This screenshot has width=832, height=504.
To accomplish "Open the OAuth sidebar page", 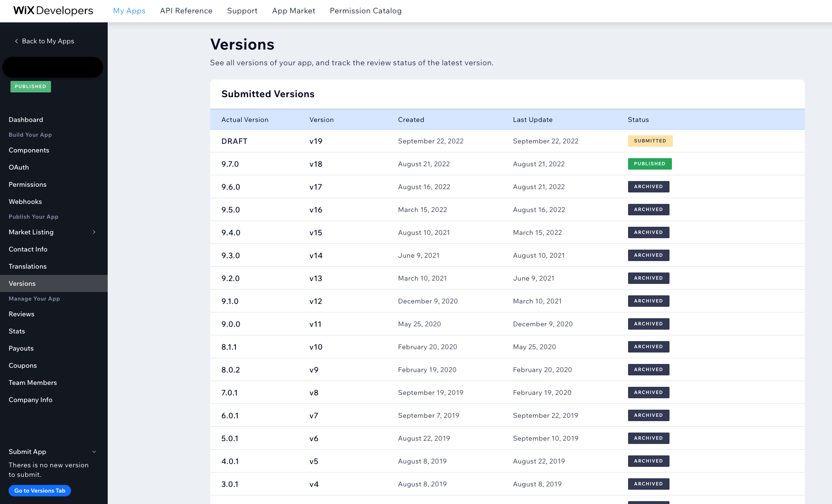I will 19,167.
